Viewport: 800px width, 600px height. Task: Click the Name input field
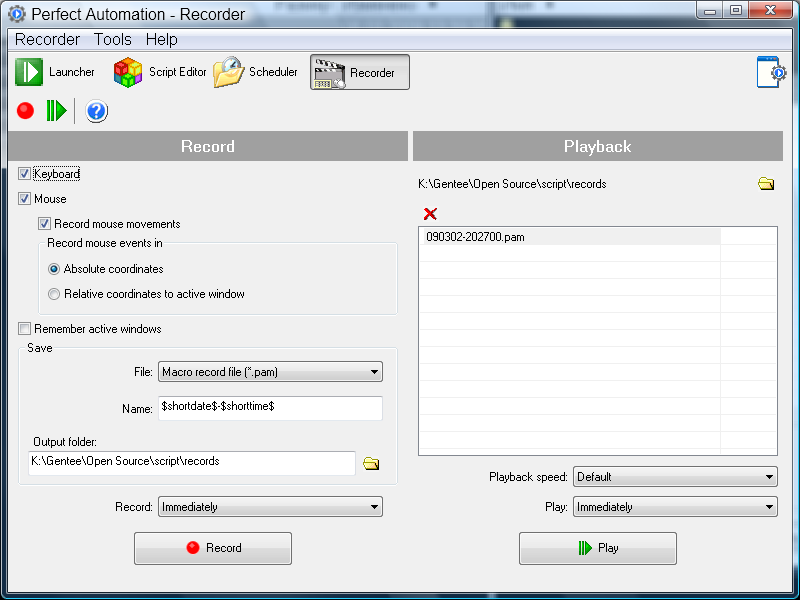pos(270,408)
